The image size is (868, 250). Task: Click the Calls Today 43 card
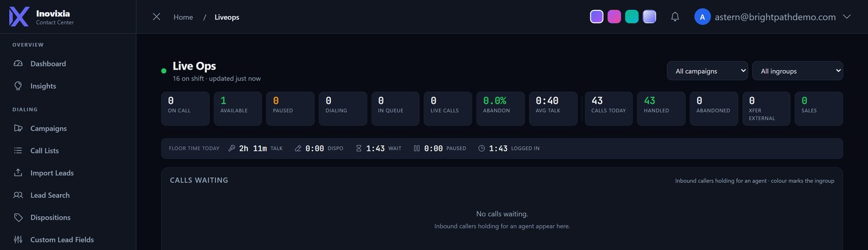tap(609, 109)
